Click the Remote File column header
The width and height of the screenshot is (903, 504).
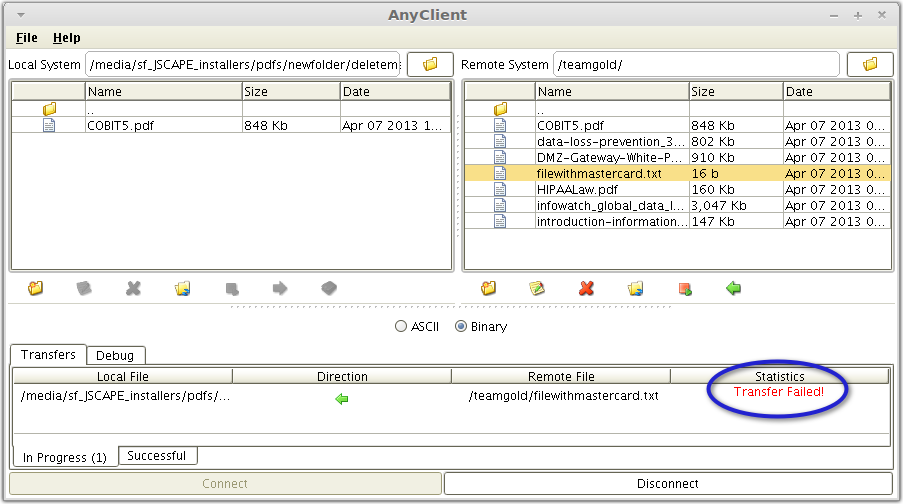[561, 377]
